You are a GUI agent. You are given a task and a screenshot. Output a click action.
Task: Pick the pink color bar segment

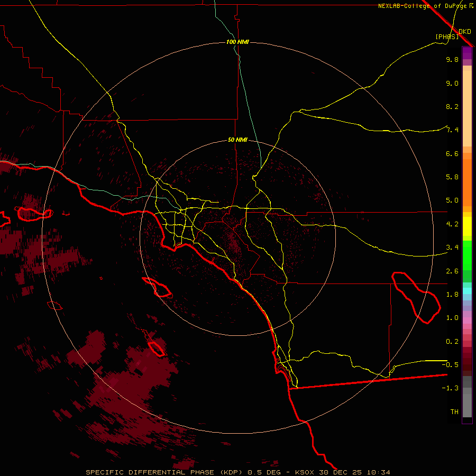pos(467,321)
